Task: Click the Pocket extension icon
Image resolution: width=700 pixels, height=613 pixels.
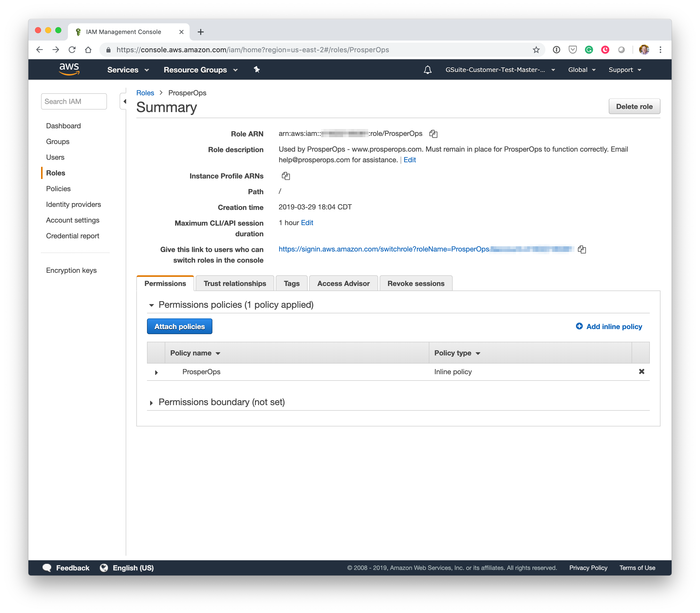Action: 573,50
